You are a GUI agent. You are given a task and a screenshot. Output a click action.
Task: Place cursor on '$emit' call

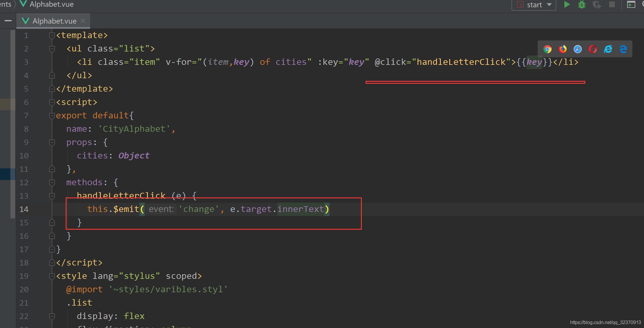[x=126, y=209]
